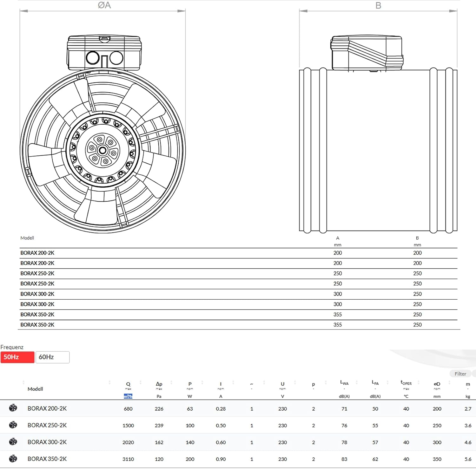
Task: Click the sound pressure value 62
Action: pyautogui.click(x=375, y=459)
